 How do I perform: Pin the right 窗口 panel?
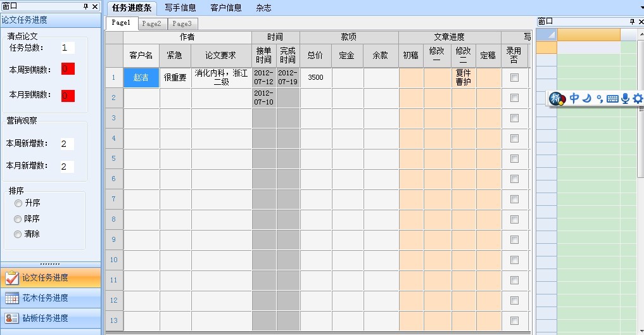tap(632, 22)
